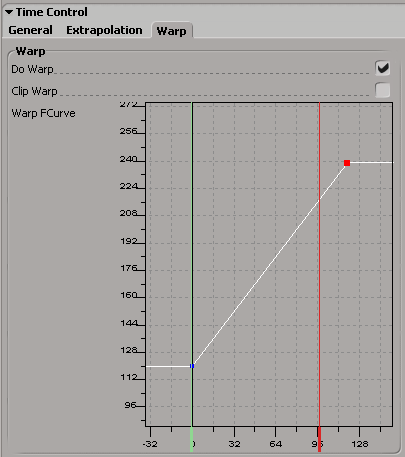Uncheck the Do Warp checkbox
Viewport: 405px width, 457px height.
[382, 68]
